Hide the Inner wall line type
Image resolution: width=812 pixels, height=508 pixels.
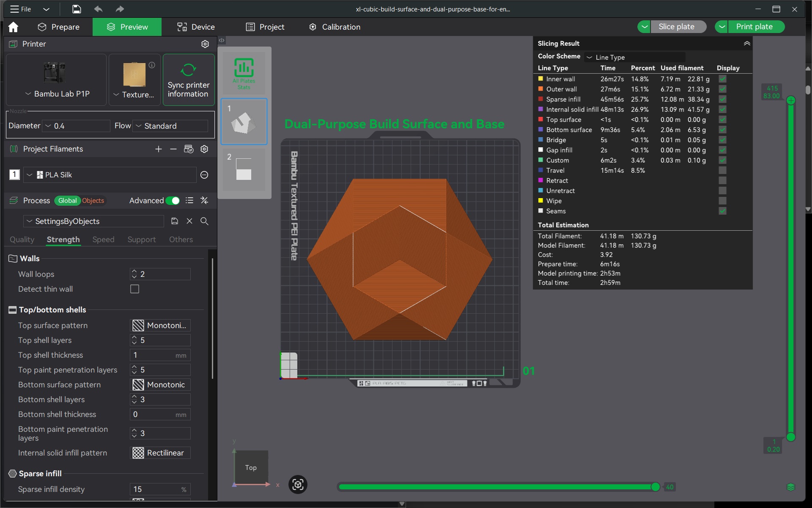pyautogui.click(x=722, y=79)
